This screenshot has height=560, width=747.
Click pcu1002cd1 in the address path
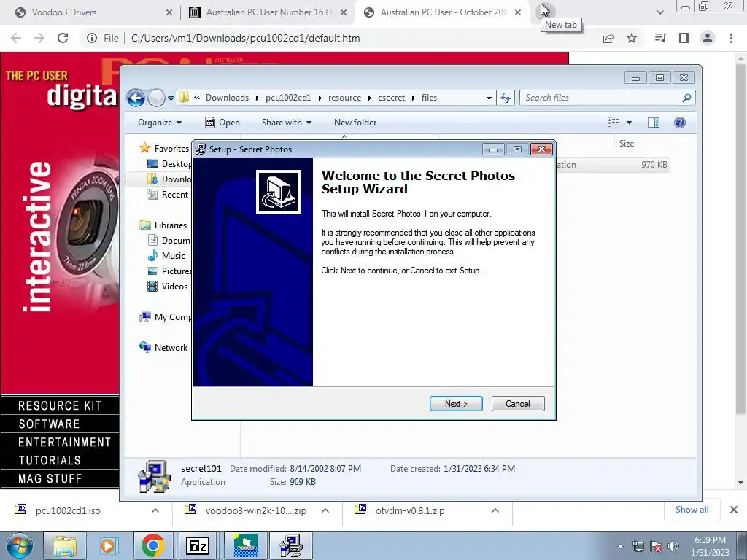coord(287,98)
